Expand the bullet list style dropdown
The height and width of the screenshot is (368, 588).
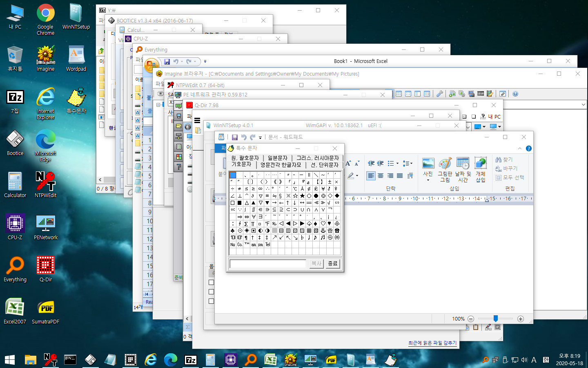(397, 164)
